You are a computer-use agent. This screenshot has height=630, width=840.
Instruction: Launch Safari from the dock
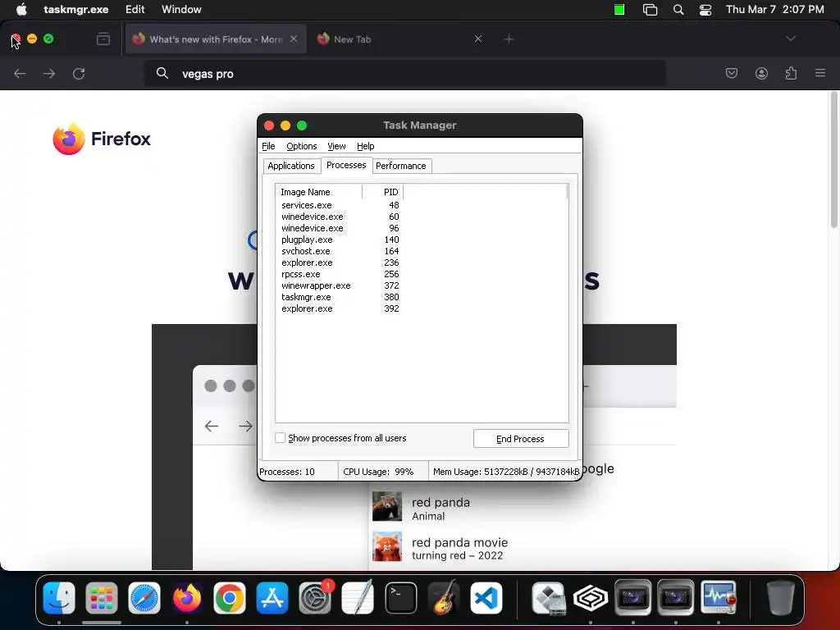(x=144, y=598)
